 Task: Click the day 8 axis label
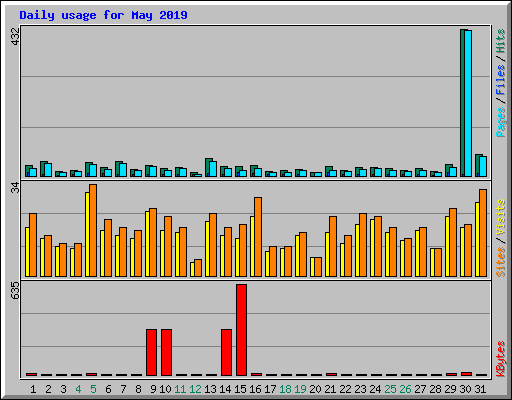tap(138, 389)
